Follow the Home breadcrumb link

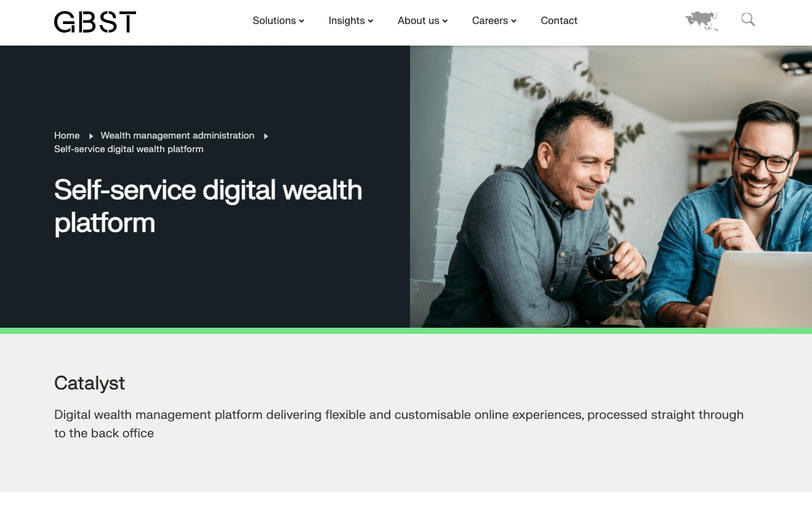[66, 136]
